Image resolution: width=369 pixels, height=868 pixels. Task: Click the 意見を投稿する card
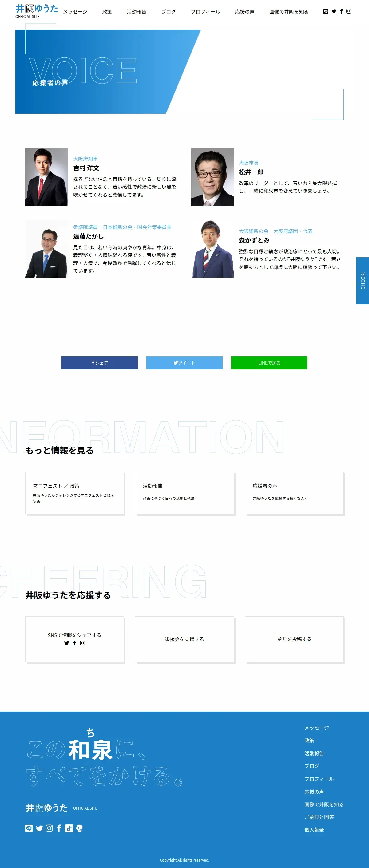(294, 639)
